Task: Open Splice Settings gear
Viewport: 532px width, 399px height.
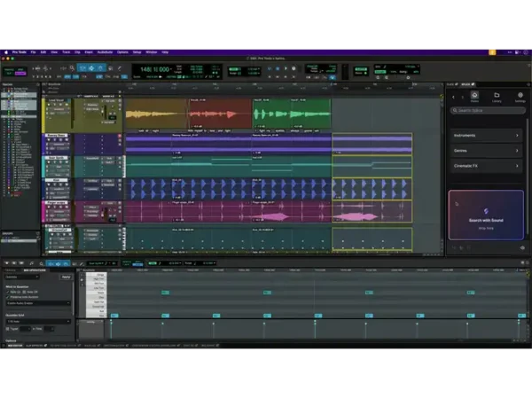Action: coord(520,97)
